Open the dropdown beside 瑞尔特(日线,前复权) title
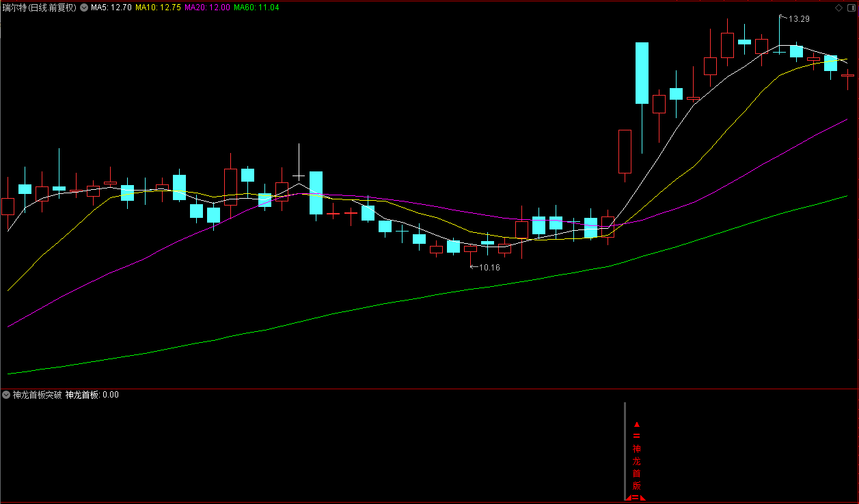Image resolution: width=859 pixels, height=504 pixels. point(84,8)
